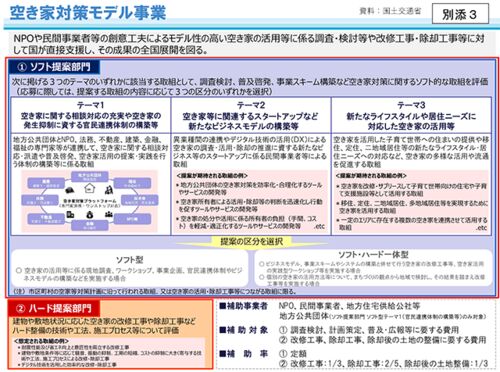Click the yellow '提案の区分を選択' arrow label

click(252, 242)
